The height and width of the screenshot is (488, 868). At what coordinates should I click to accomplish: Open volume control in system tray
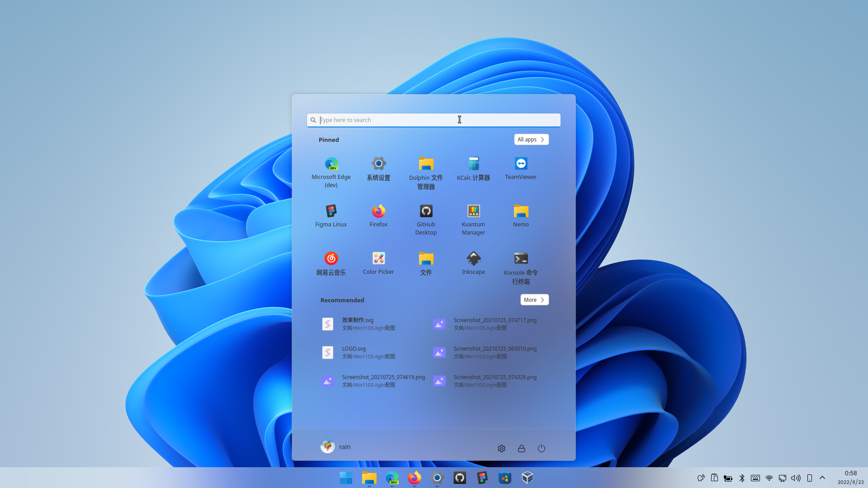coord(796,478)
